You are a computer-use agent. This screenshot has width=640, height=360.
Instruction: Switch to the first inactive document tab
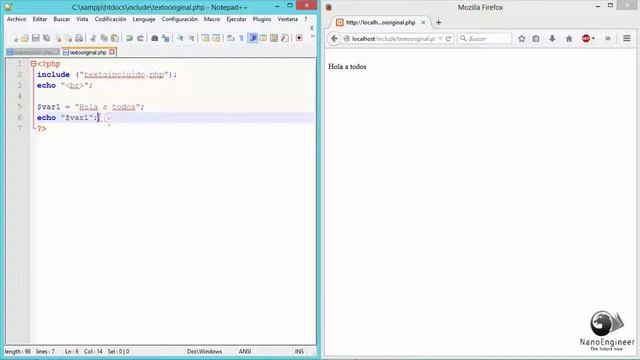[x=33, y=52]
